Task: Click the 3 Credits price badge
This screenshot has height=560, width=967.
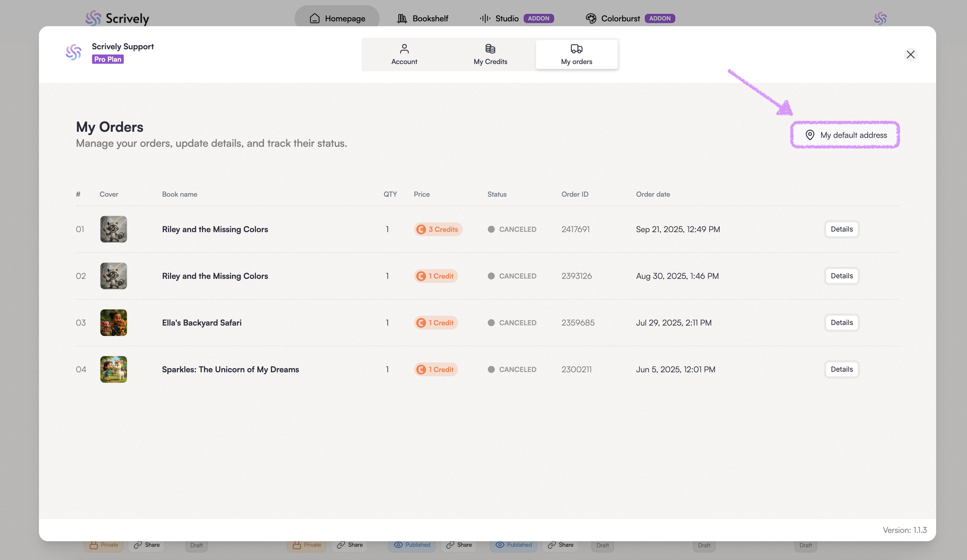Action: pyautogui.click(x=438, y=229)
